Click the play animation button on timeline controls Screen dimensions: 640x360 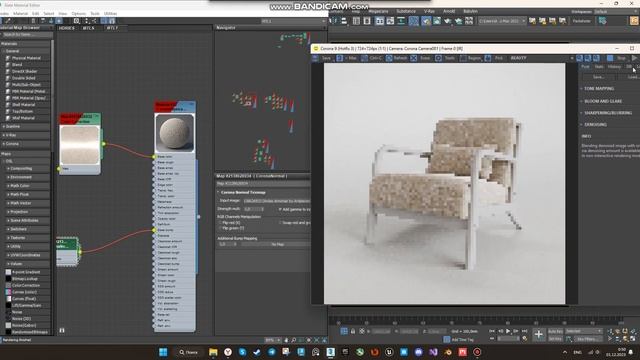point(508,331)
